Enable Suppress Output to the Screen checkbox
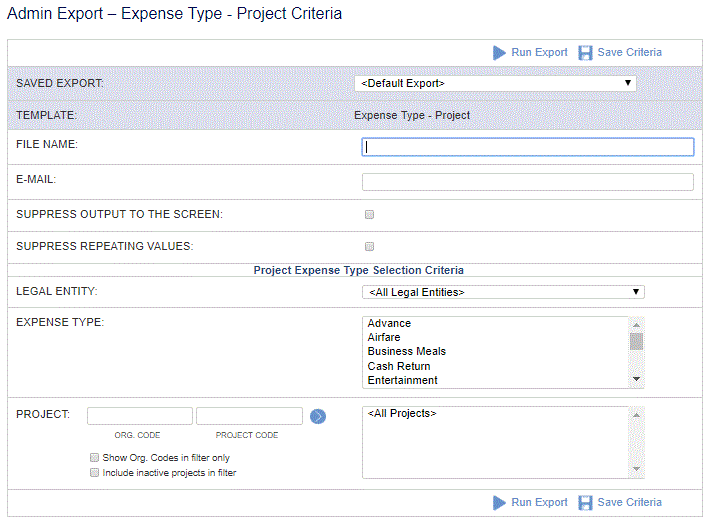This screenshot has height=529, width=712. (369, 214)
